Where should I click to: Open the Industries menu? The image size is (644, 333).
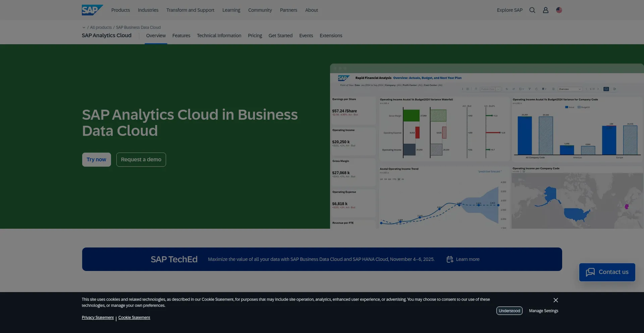148,10
